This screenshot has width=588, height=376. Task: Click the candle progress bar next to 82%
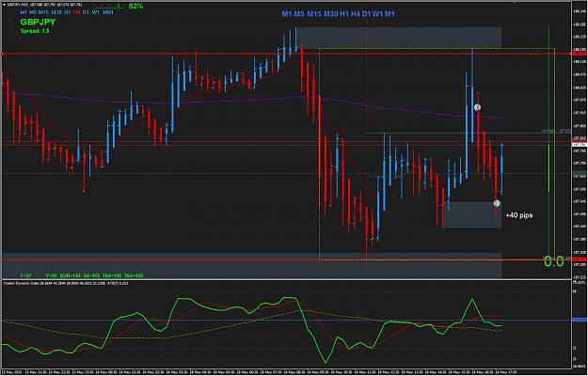click(109, 7)
